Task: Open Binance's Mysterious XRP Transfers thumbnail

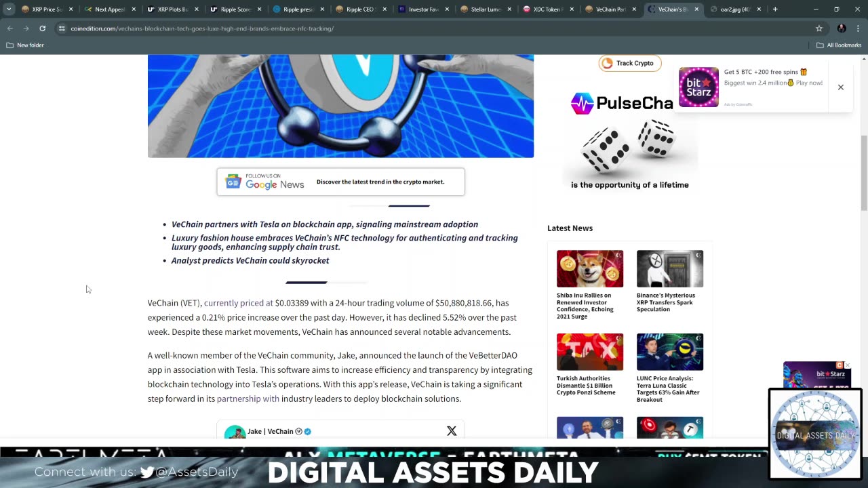Action: coord(670,268)
